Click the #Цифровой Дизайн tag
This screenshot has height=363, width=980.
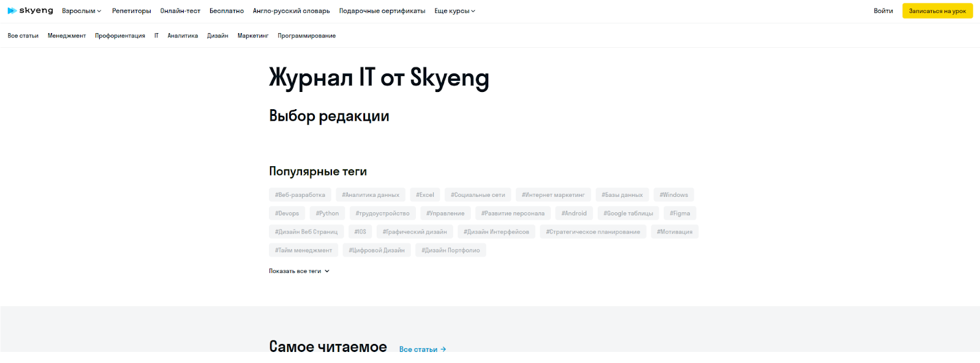pyautogui.click(x=377, y=250)
